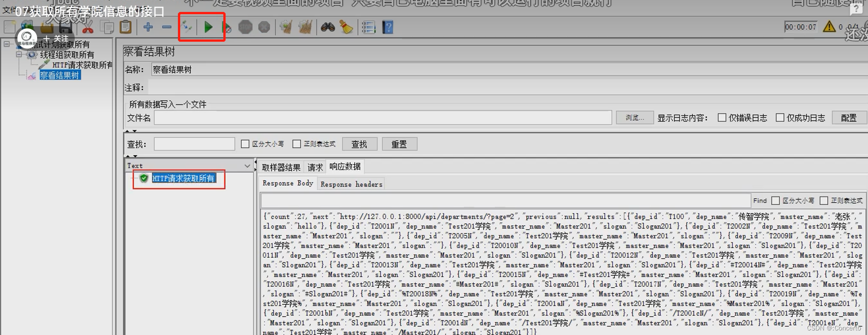Switch to 响应数据 tab
The image size is (868, 335).
pos(345,166)
